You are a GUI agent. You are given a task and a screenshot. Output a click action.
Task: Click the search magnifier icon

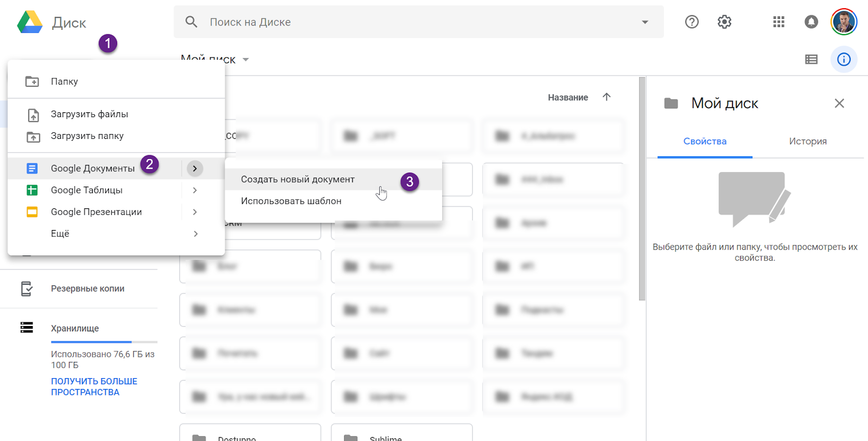pos(191,22)
